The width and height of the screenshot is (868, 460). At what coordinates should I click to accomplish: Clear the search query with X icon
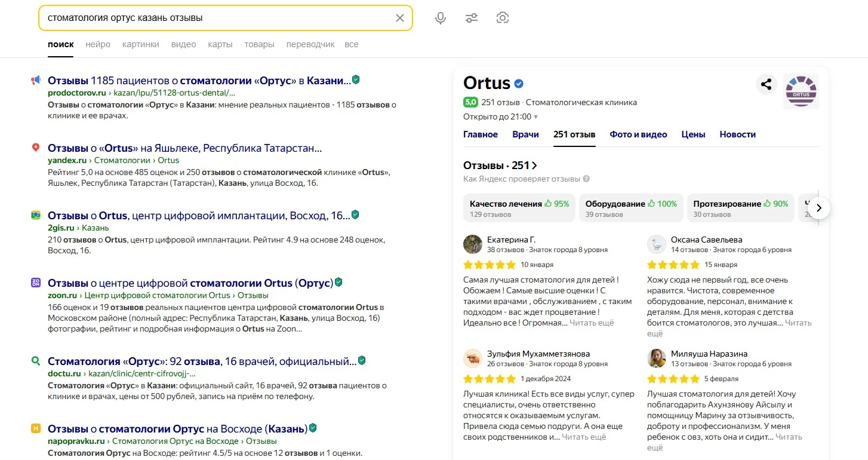400,18
